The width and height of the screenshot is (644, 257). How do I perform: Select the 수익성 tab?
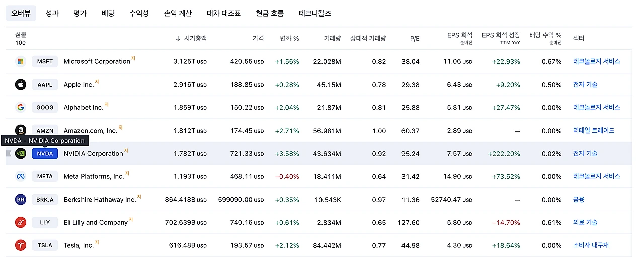139,13
